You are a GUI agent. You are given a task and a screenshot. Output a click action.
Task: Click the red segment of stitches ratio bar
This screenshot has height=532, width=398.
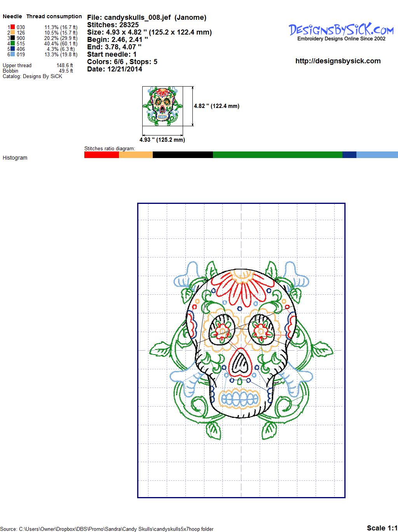pyautogui.click(x=101, y=155)
